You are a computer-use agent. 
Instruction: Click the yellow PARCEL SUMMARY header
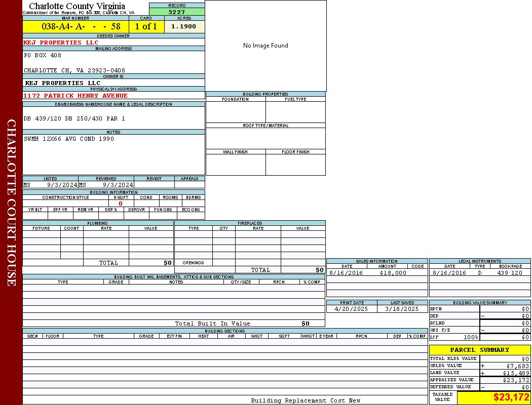click(479, 350)
